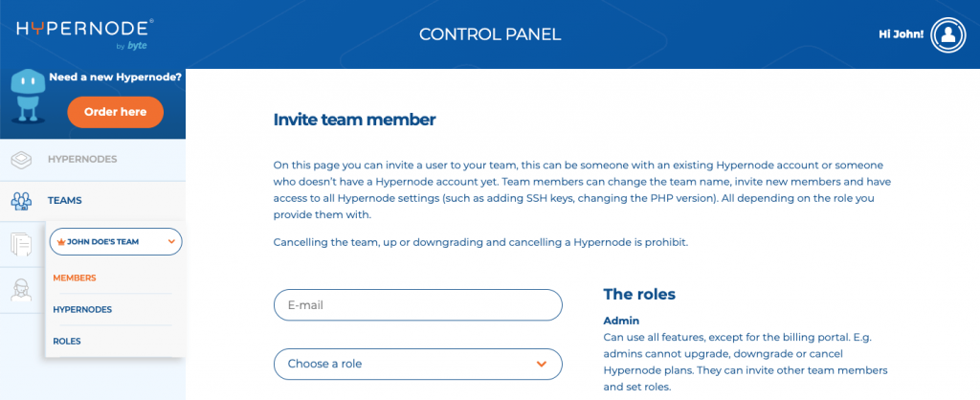Go to Roles in the team submenu

(x=67, y=341)
